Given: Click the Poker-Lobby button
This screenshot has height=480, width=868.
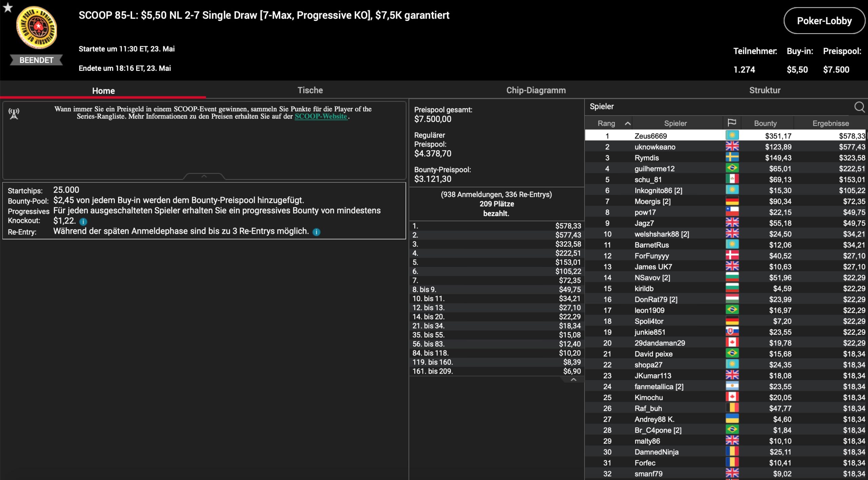Looking at the screenshot, I should [824, 21].
